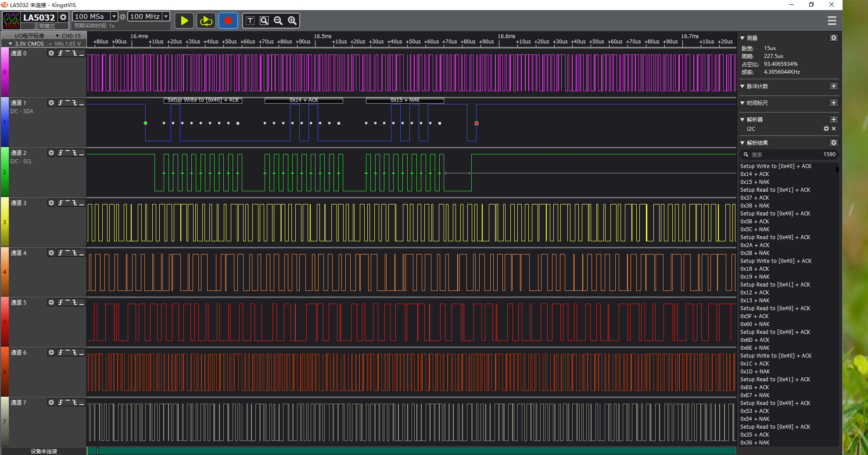The width and height of the screenshot is (868, 455).
Task: Select '0x36 + NAK' result row
Action: pyautogui.click(x=755, y=443)
